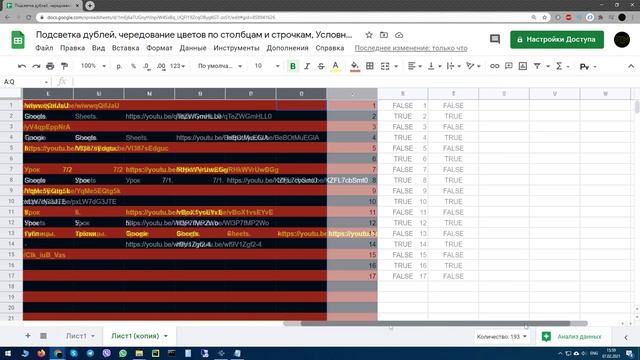This screenshot has width=640, height=360.
Task: Print the spreadsheet
Action: tap(50, 66)
